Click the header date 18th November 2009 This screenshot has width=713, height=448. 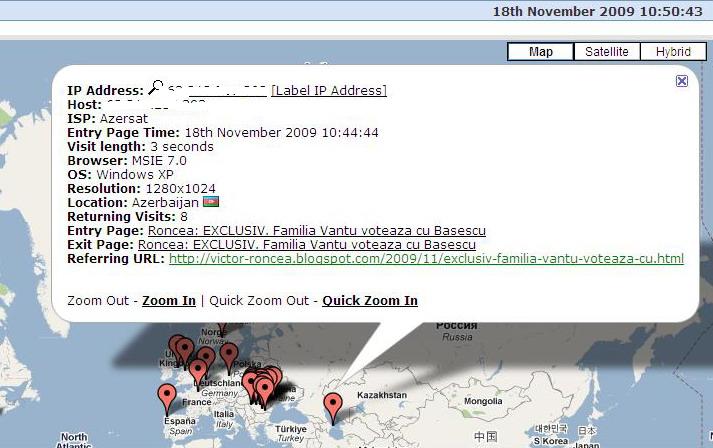pos(563,11)
